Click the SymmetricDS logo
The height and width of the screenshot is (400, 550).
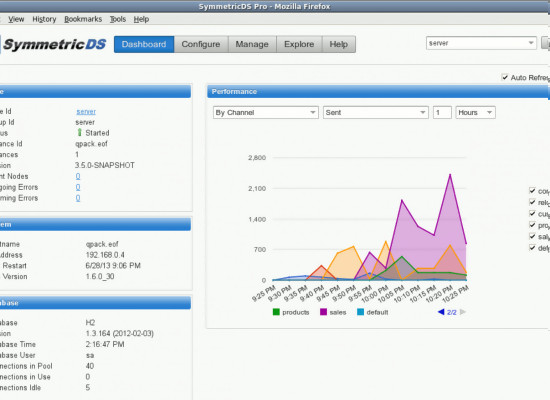(x=54, y=45)
